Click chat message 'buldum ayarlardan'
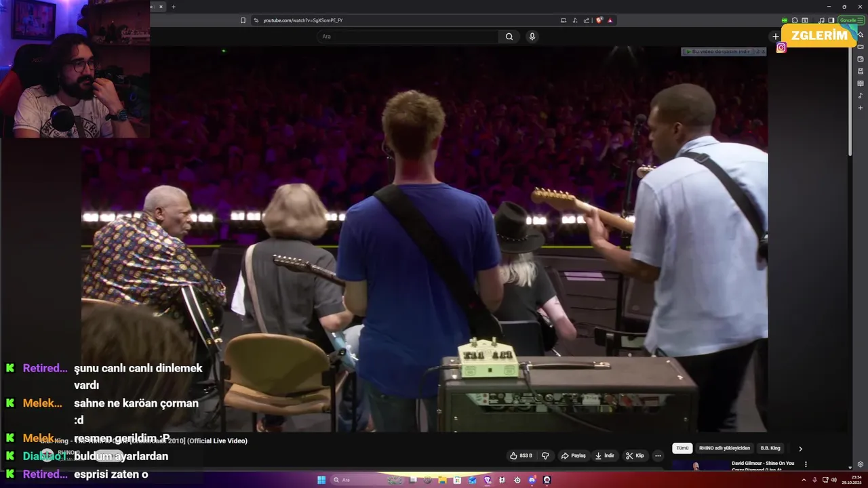 (x=121, y=456)
